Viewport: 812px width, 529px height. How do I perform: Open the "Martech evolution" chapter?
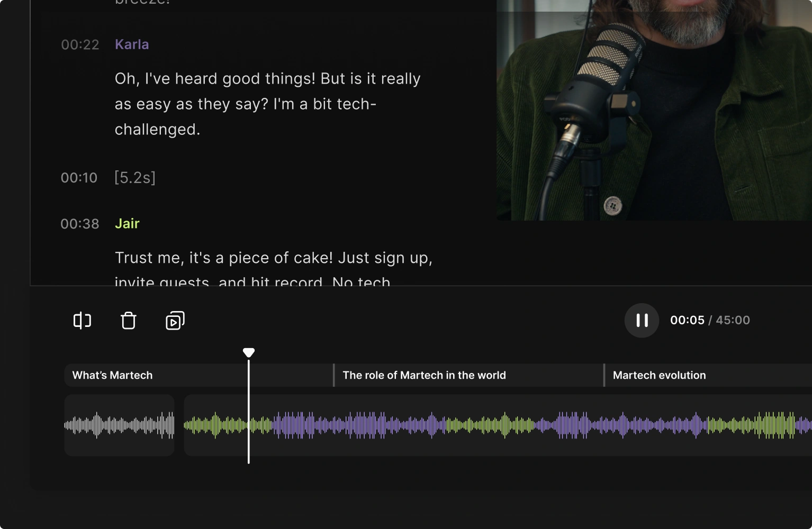pos(659,375)
